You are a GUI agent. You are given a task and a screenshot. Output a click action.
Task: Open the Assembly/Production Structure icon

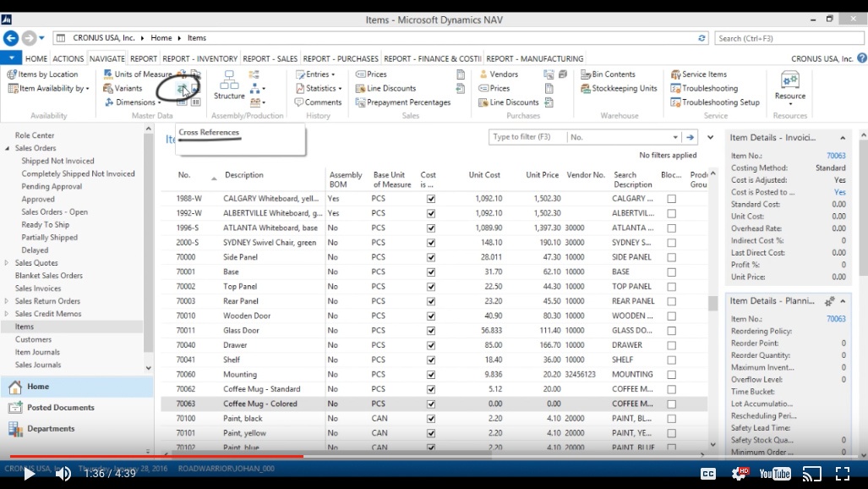pos(229,85)
